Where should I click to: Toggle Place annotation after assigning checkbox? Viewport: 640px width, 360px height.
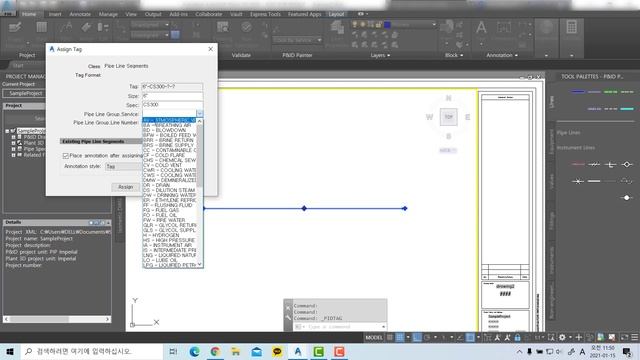coord(66,156)
